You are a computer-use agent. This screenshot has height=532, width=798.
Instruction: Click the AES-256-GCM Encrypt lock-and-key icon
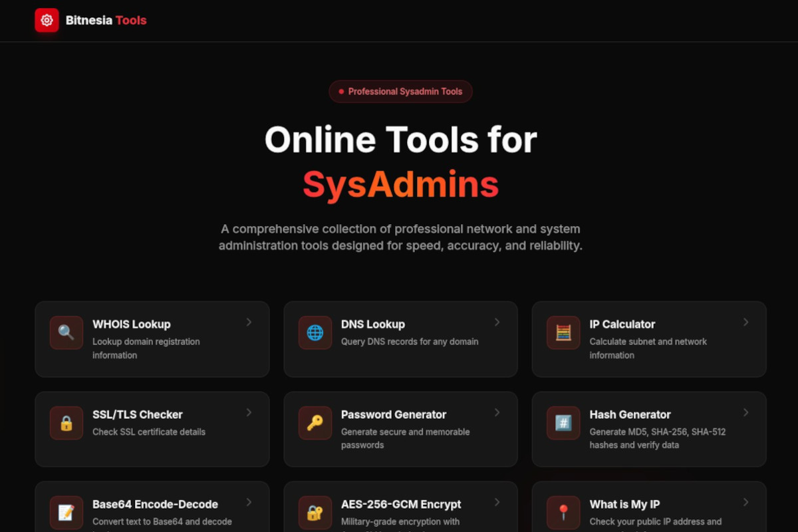pyautogui.click(x=315, y=513)
